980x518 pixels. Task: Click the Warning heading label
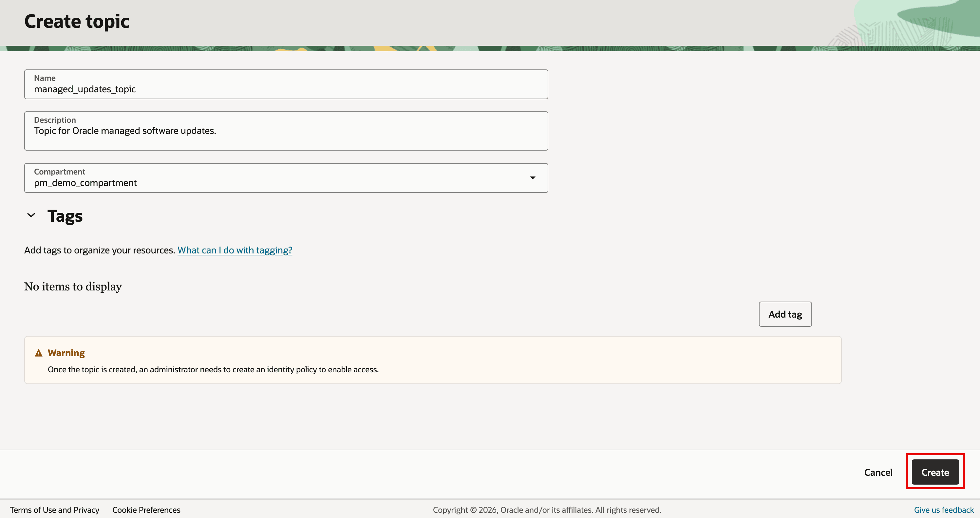(x=66, y=353)
